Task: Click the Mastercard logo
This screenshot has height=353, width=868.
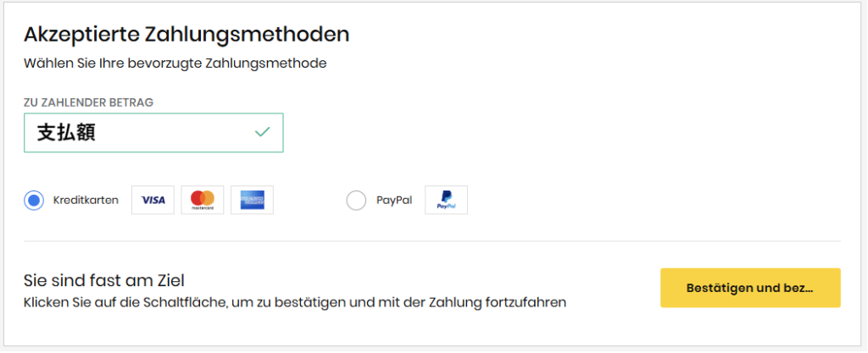Action: coord(203,201)
